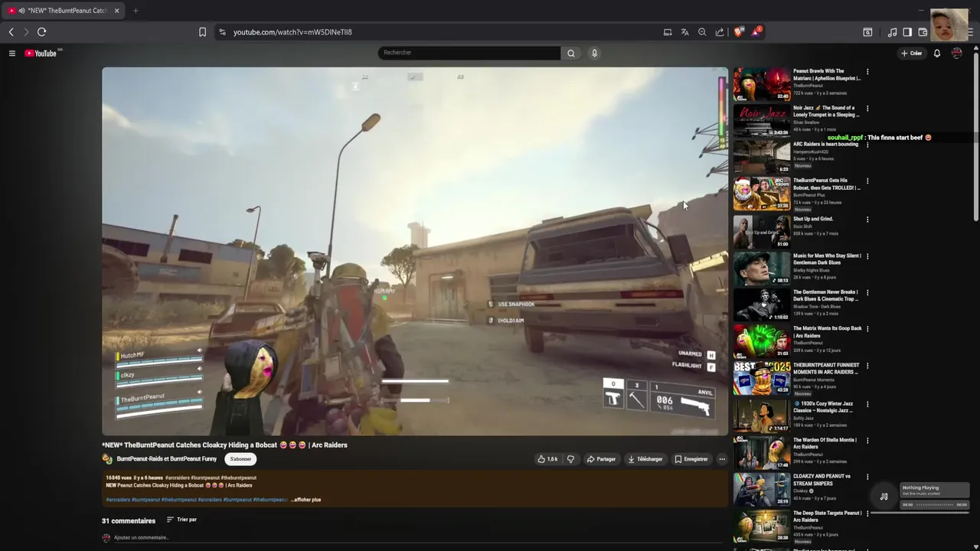980x551 pixels.
Task: Reload the page with the refresh icon
Action: (x=41, y=32)
